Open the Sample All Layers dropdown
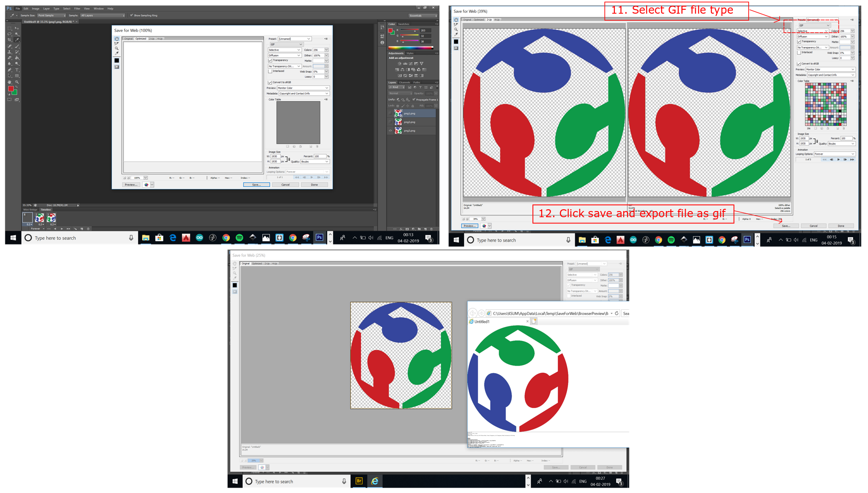868x493 pixels. coord(102,15)
